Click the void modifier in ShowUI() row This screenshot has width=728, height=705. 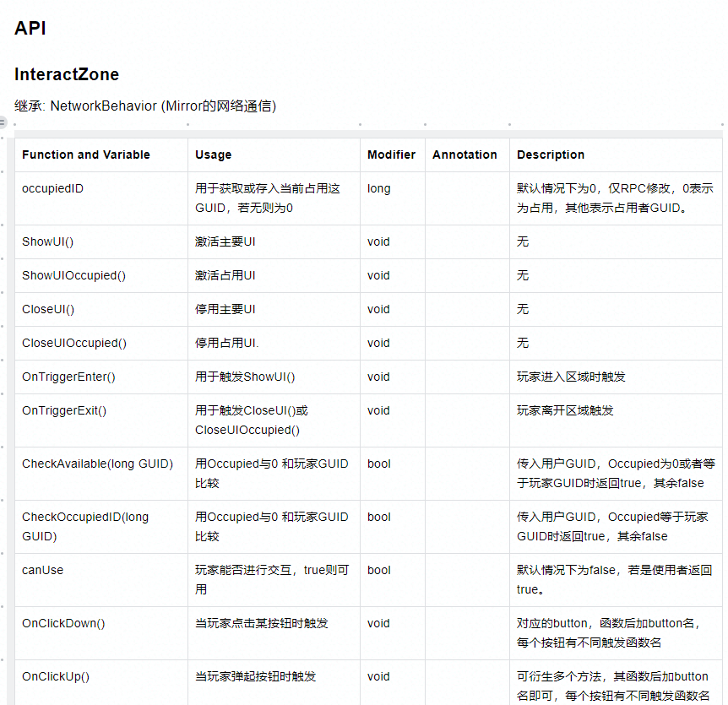(x=393, y=241)
